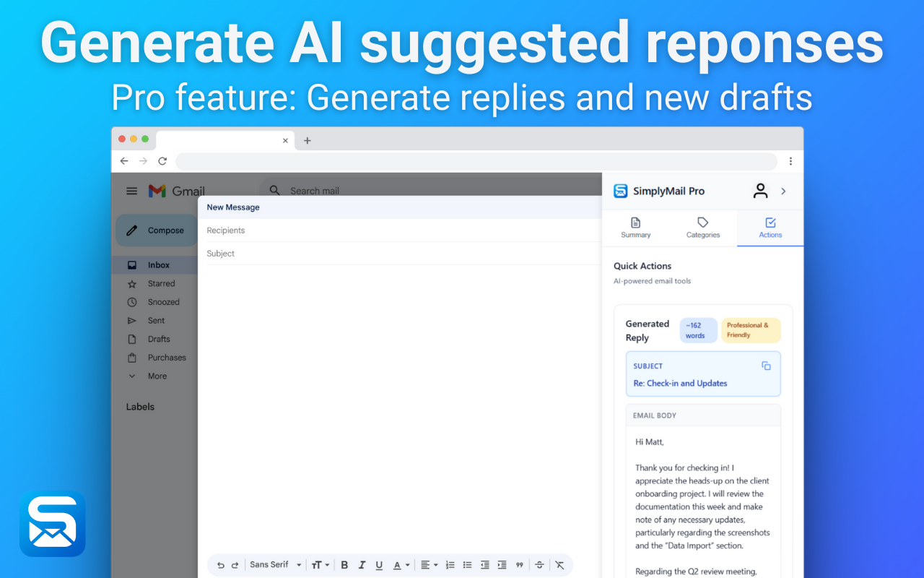
Task: Insert a bulleted list
Action: point(467,565)
